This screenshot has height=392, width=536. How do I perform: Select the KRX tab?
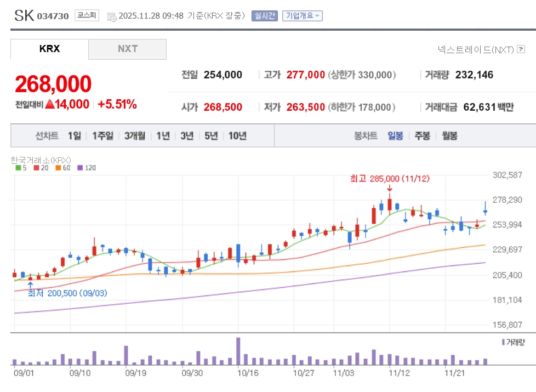(x=49, y=49)
